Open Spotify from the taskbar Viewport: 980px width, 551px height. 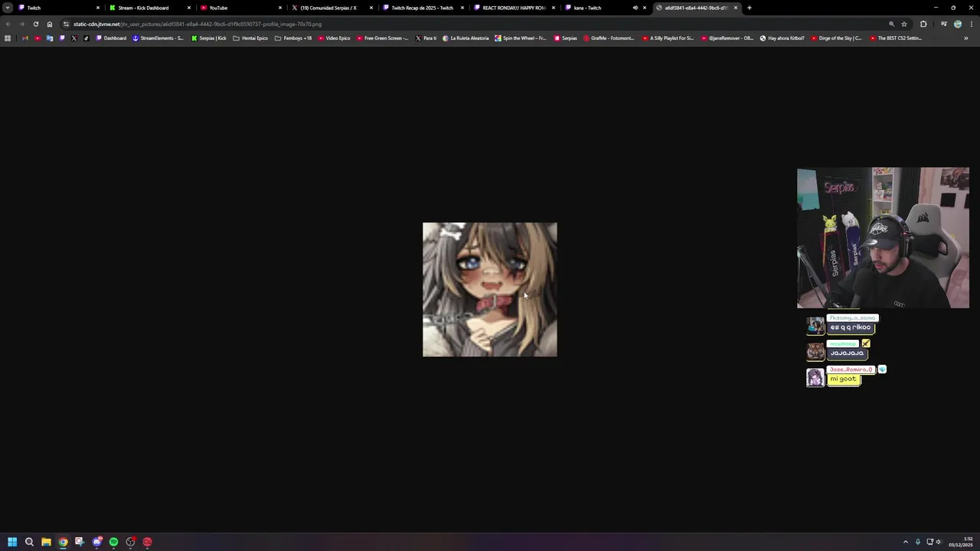pos(113,542)
